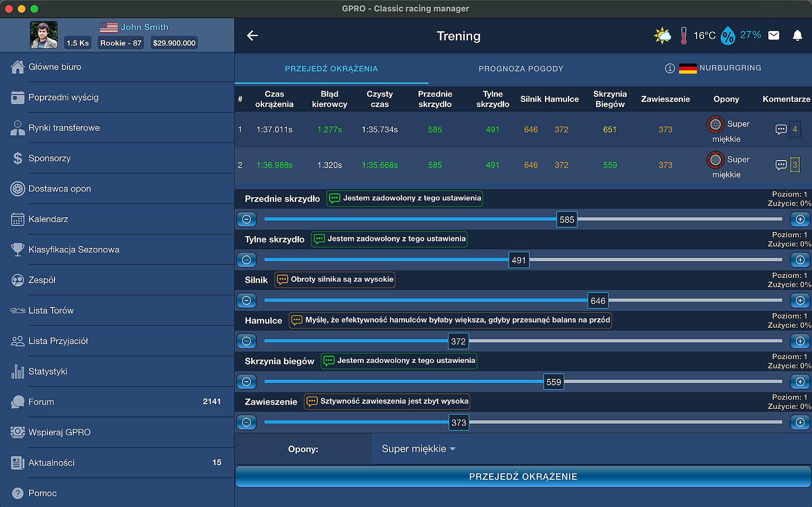Open Zespół from the sidebar
The image size is (812, 507).
(x=117, y=280)
